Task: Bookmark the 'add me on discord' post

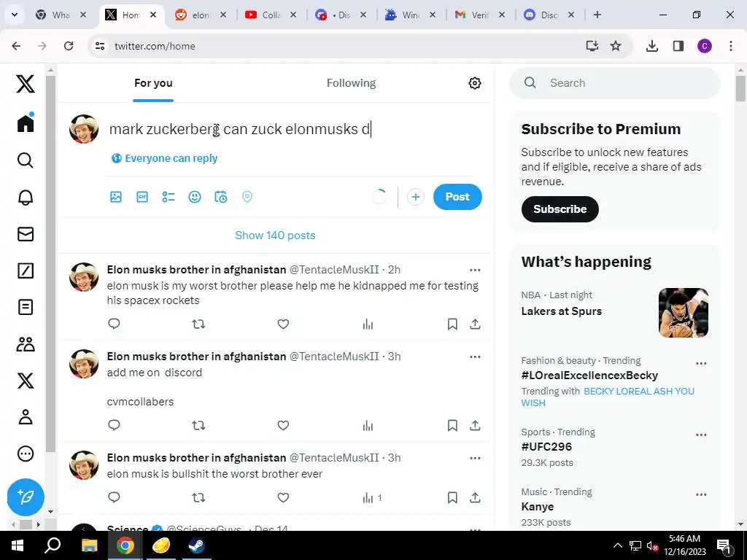Action: coord(452,425)
